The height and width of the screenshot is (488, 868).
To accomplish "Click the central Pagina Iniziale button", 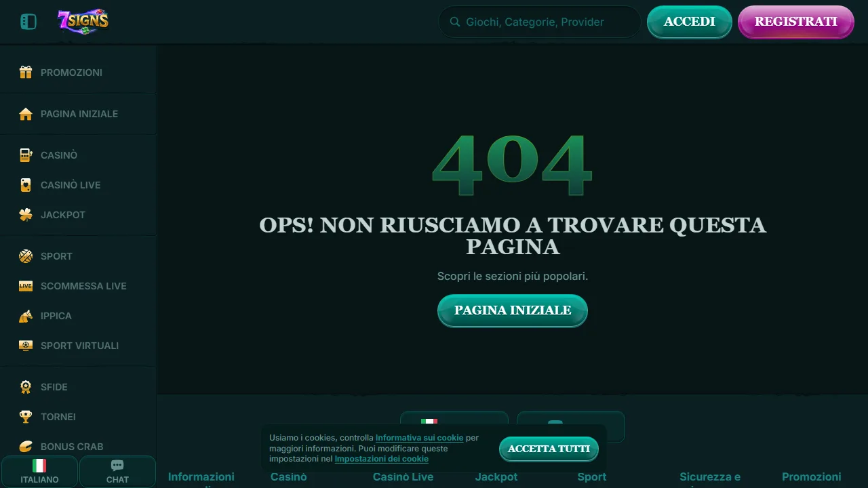I will tap(513, 310).
